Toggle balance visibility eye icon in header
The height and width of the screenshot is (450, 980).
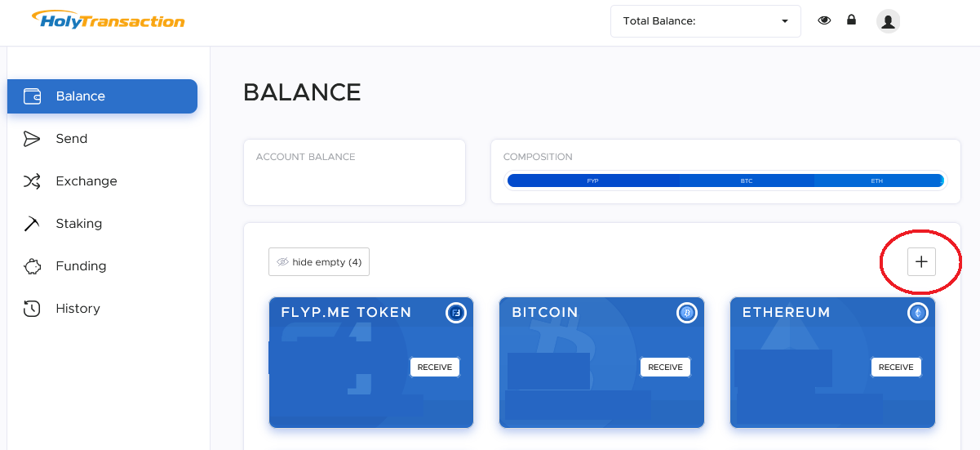pyautogui.click(x=824, y=20)
